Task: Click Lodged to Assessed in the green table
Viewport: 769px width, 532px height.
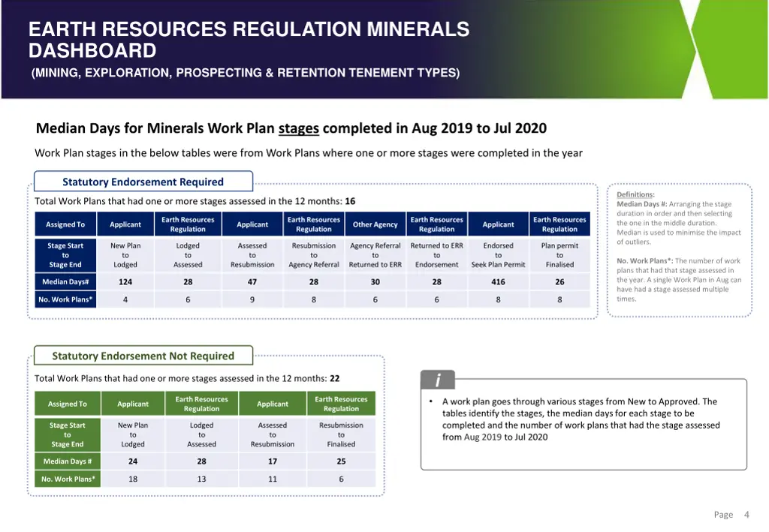Action: click(201, 435)
